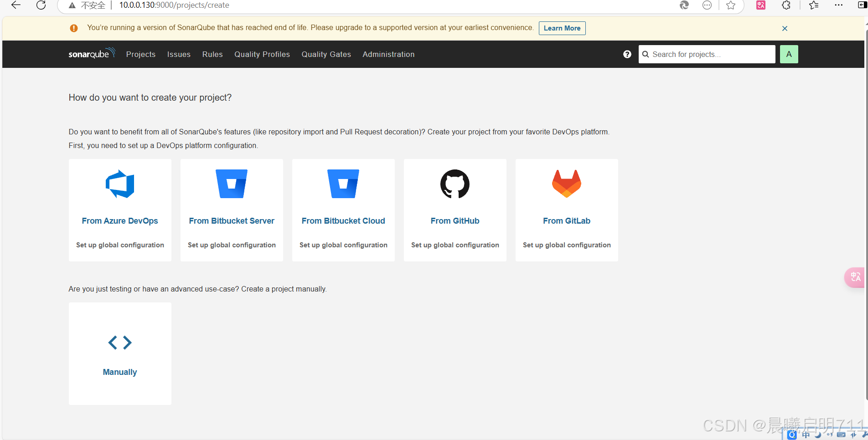Click the not secure warning triangle

[72, 5]
